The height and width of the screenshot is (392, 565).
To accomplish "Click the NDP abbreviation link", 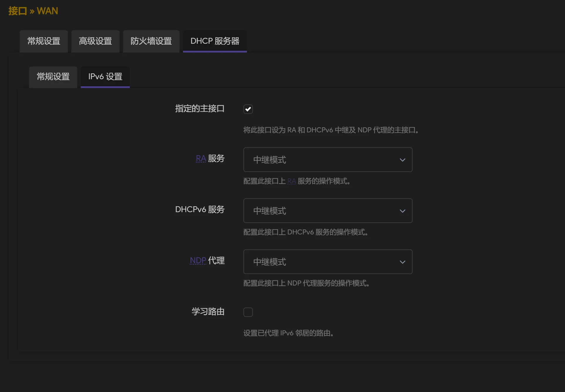I will pyautogui.click(x=197, y=261).
